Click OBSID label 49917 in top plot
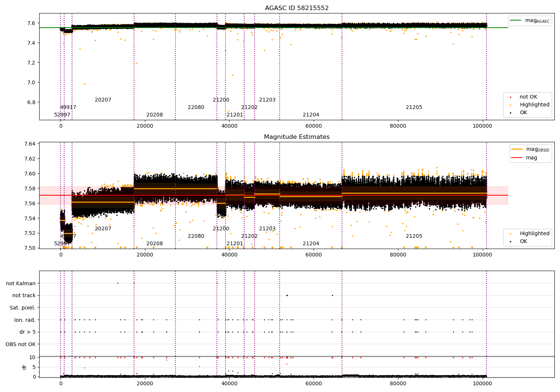 click(68, 108)
